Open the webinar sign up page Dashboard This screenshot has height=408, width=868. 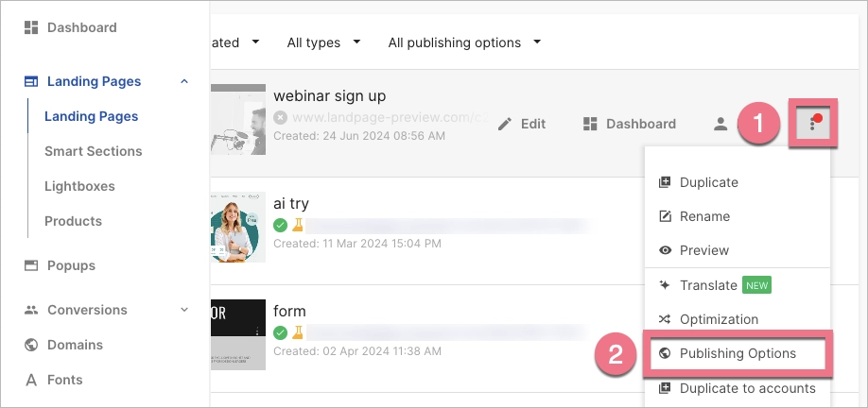coord(630,124)
